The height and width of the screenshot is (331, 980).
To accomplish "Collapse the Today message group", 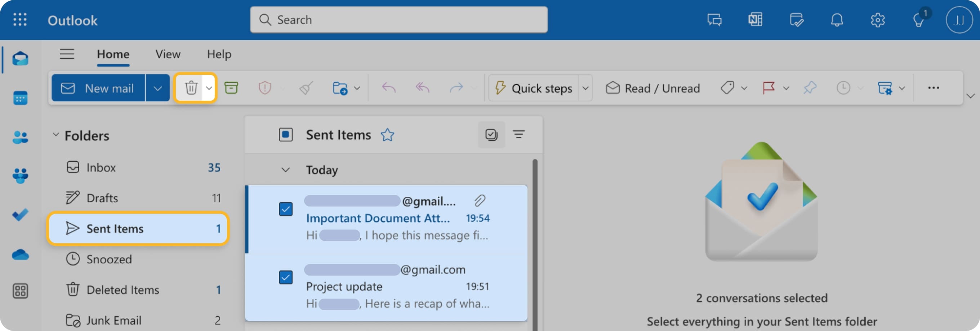I will (285, 170).
